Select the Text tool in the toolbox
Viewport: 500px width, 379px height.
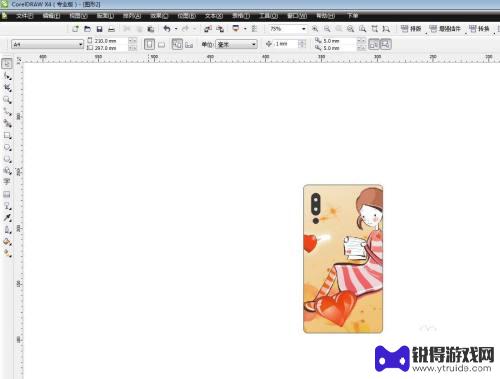(7, 182)
